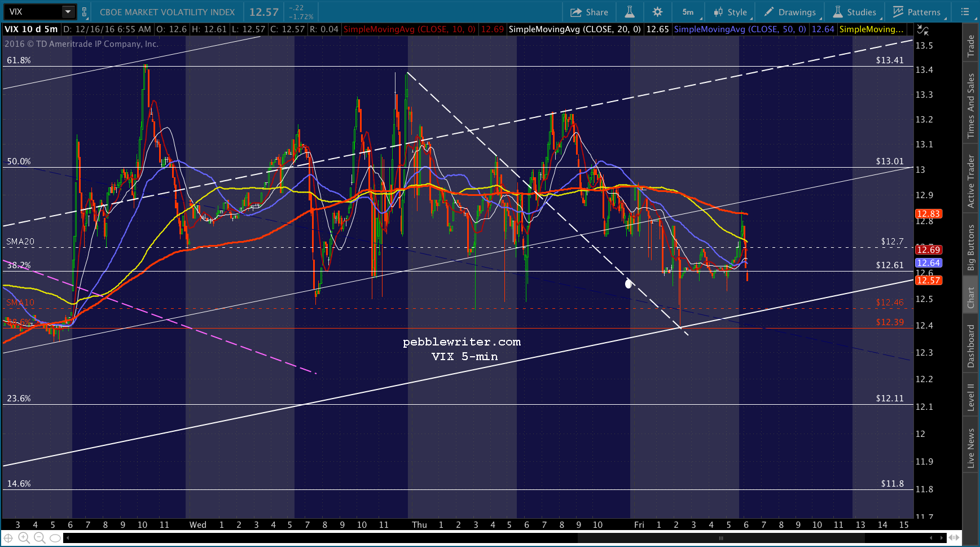
Task: Open the Patterns dropdown menu
Action: pos(917,12)
